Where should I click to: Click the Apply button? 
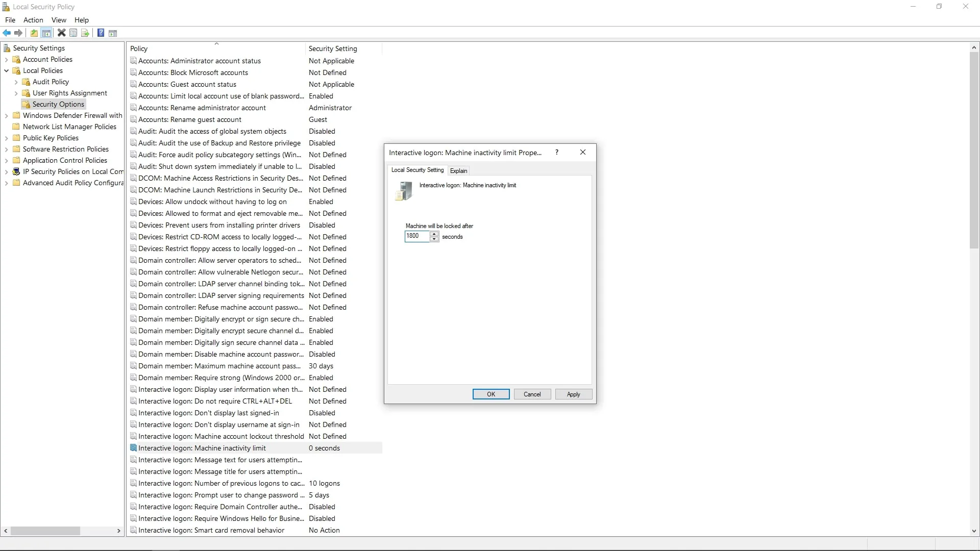point(574,394)
